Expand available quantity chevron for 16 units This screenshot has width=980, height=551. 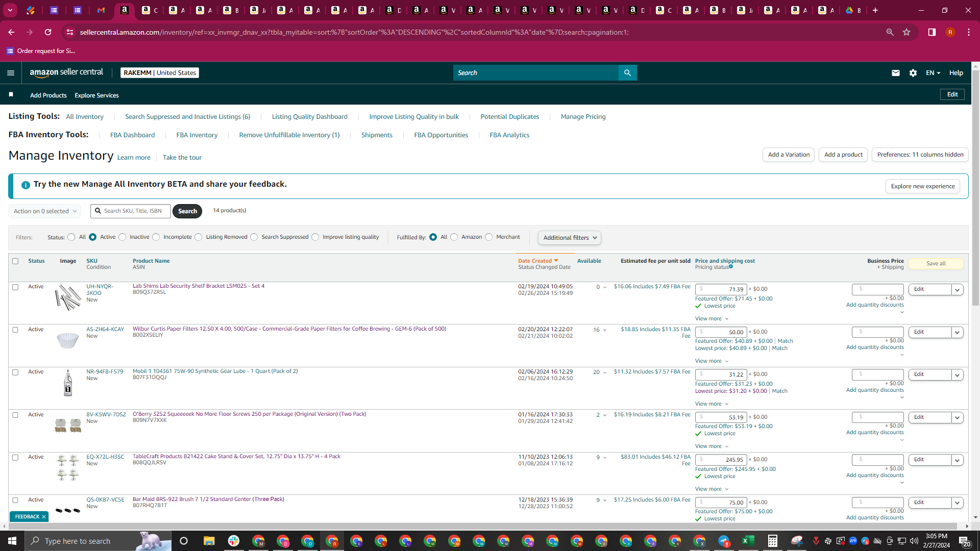point(605,330)
